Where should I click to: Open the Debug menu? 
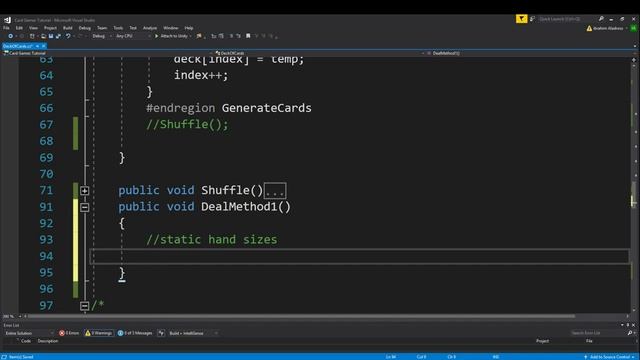click(84, 28)
